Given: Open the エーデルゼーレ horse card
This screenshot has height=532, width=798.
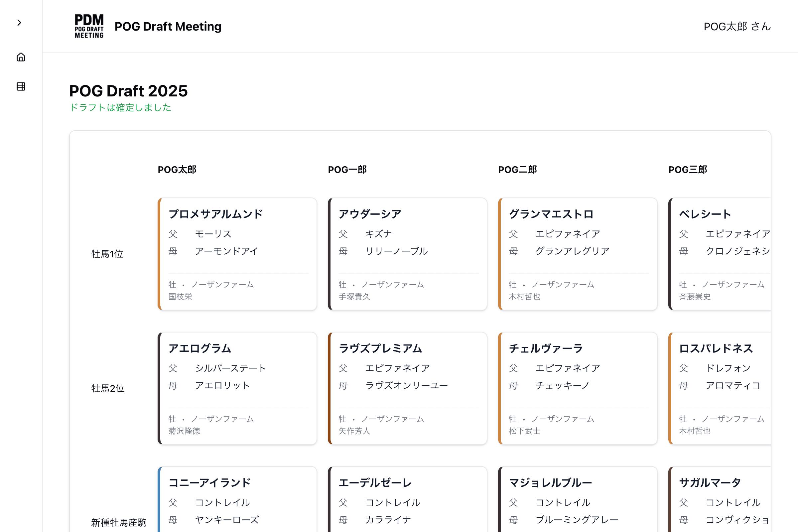Looking at the screenshot, I should click(x=407, y=499).
